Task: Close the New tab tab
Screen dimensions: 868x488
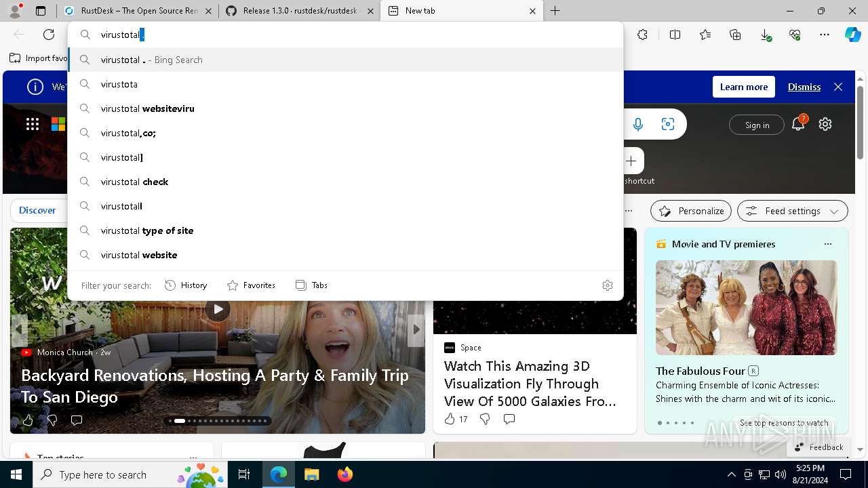Action: point(532,11)
